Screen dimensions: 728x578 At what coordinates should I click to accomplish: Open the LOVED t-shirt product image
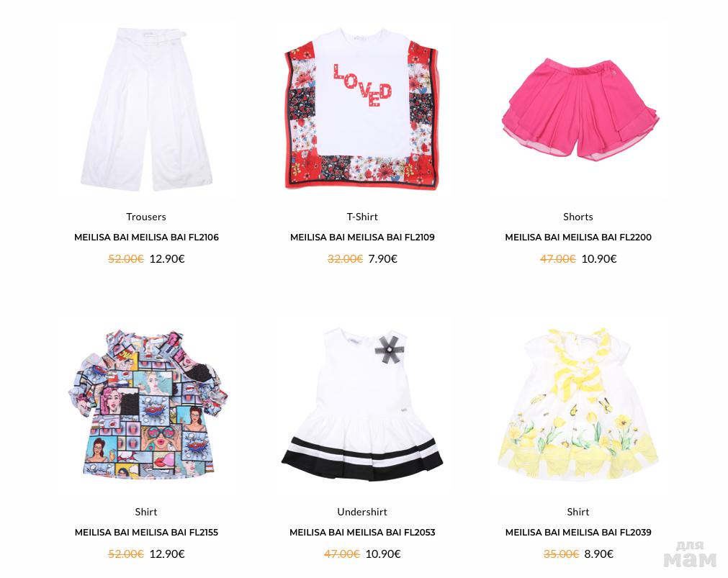click(x=362, y=109)
